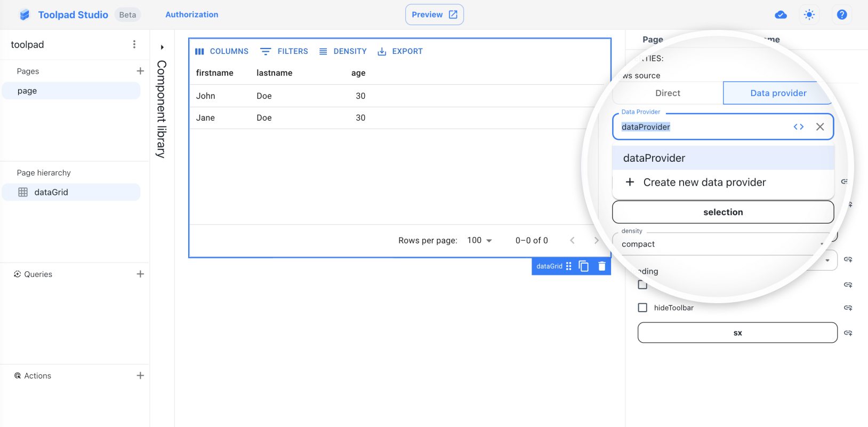This screenshot has width=868, height=427.
Task: Click the Preview button
Action: click(434, 15)
